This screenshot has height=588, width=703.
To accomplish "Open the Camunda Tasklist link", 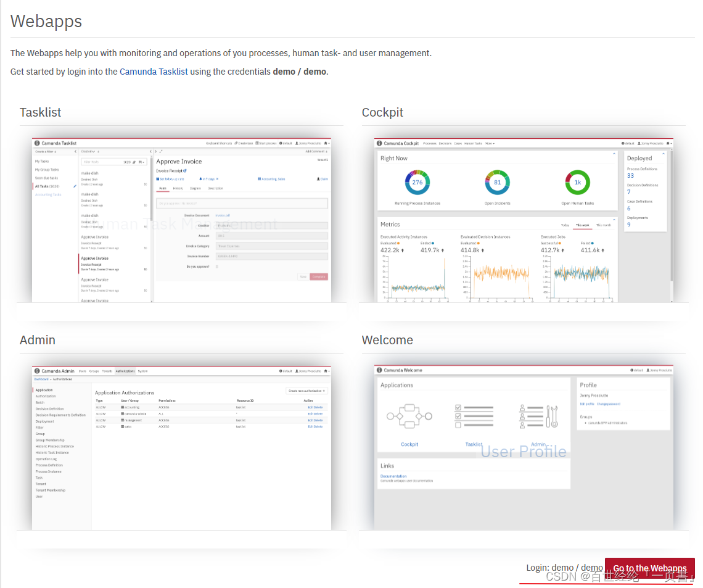I will click(154, 72).
